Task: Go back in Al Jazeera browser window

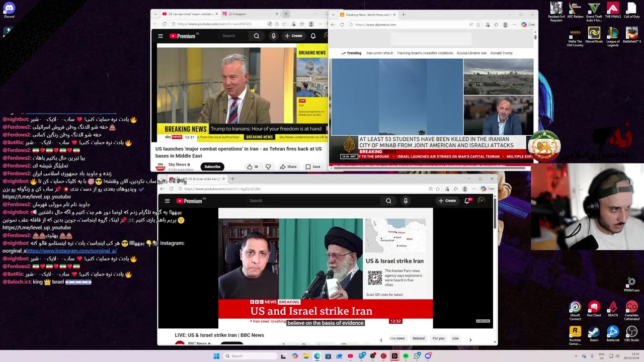Action: pos(333,25)
